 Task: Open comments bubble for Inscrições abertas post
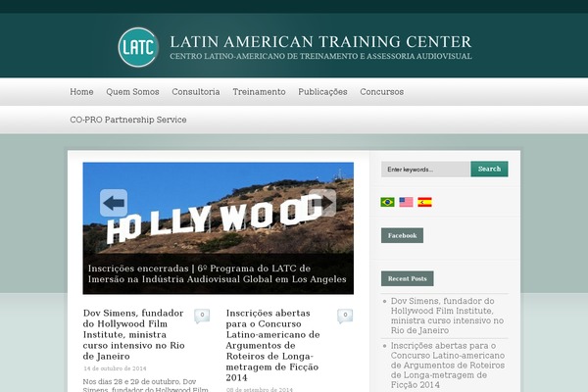(x=345, y=316)
